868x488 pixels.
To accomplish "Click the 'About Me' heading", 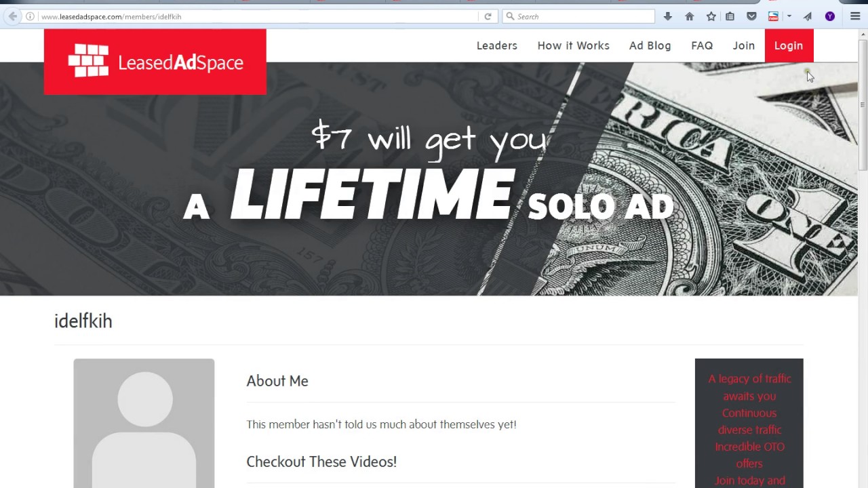I will 277,381.
